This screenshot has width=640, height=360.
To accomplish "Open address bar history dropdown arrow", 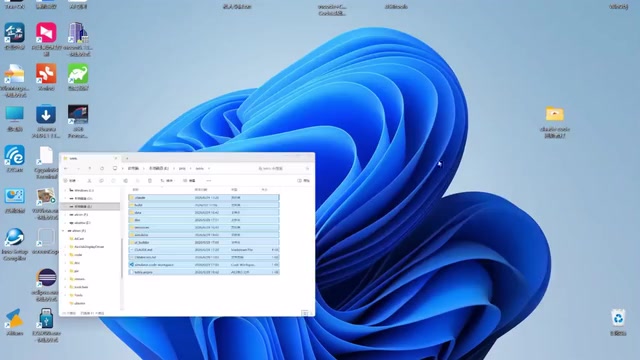I will coord(209,168).
